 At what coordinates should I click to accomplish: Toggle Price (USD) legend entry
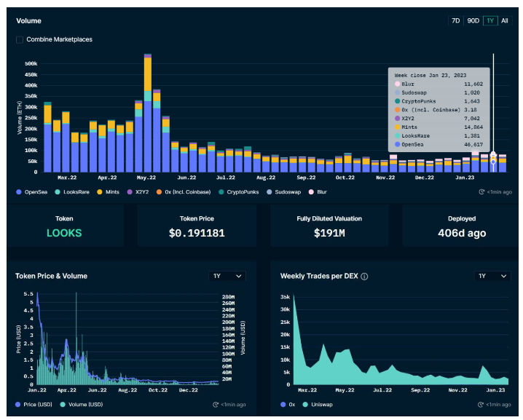click(x=34, y=405)
